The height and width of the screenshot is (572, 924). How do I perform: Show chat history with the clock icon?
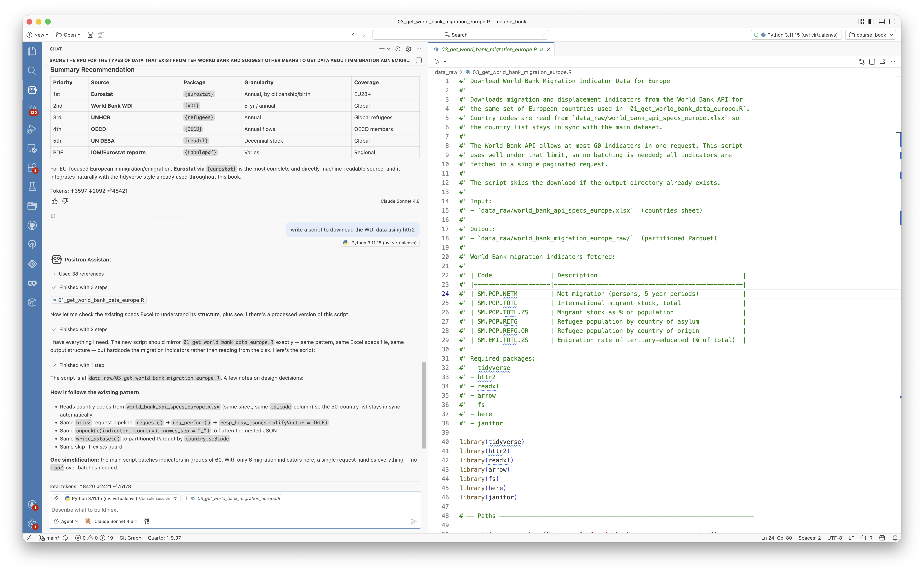pos(397,49)
